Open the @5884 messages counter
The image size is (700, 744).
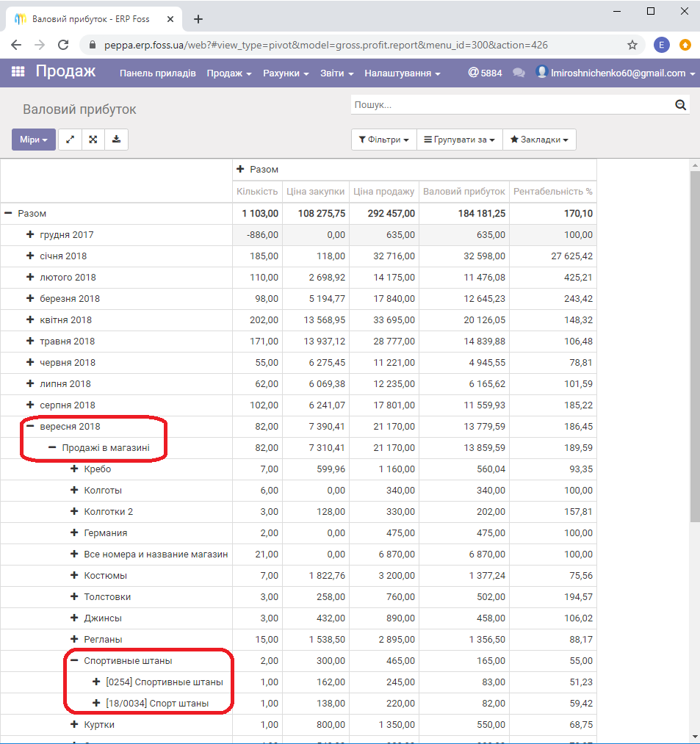point(485,73)
